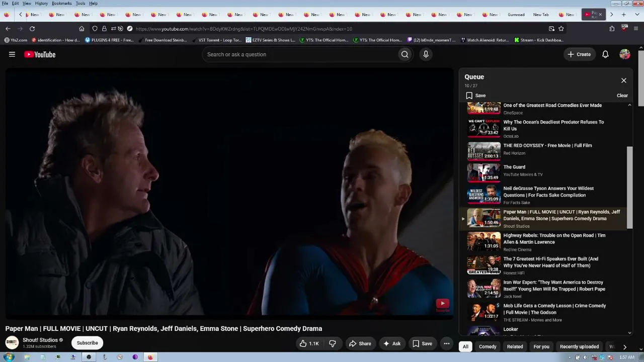
Task: Select the For you filter chip
Action: tap(541, 346)
